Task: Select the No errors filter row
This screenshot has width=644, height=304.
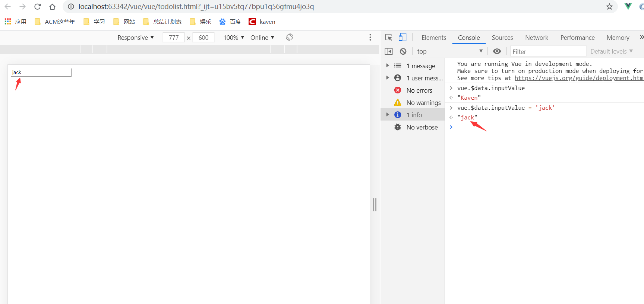Action: [x=413, y=90]
